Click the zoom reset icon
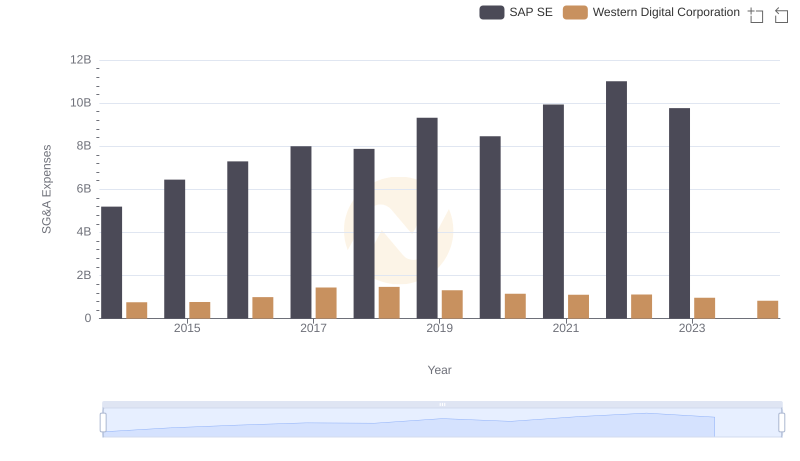Viewport: 800px width, 461px height. point(781,15)
